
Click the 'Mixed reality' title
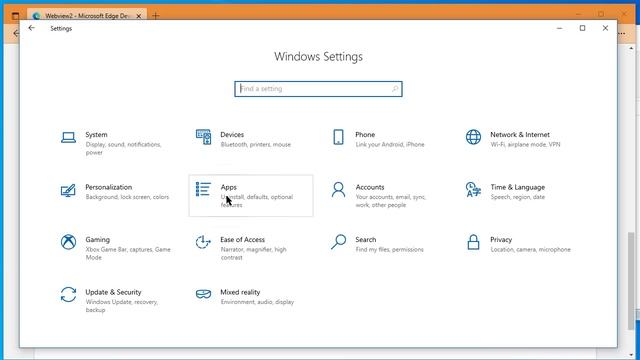point(240,292)
